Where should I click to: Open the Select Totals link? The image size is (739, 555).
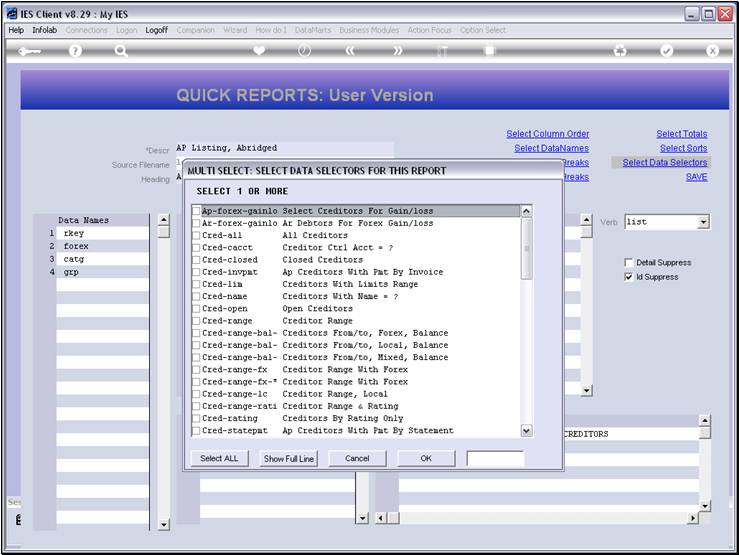pyautogui.click(x=682, y=134)
